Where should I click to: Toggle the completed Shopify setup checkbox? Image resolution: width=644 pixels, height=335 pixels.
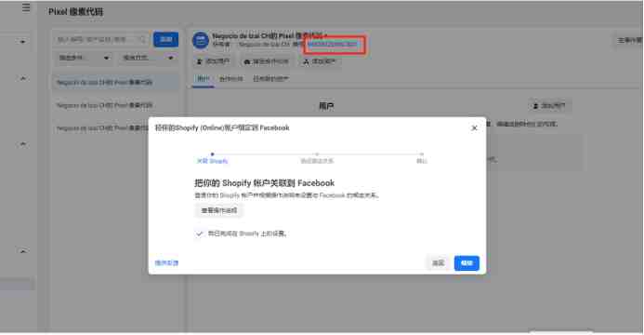[x=199, y=234]
